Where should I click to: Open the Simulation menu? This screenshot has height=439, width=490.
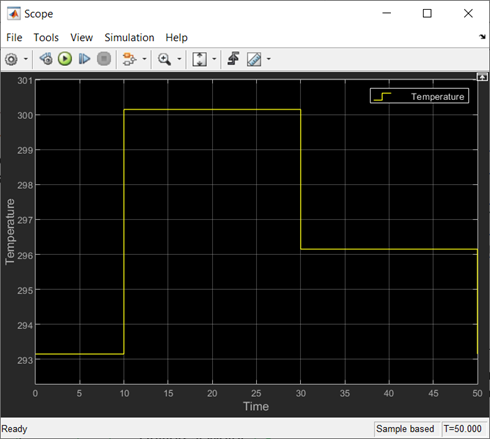[129, 37]
